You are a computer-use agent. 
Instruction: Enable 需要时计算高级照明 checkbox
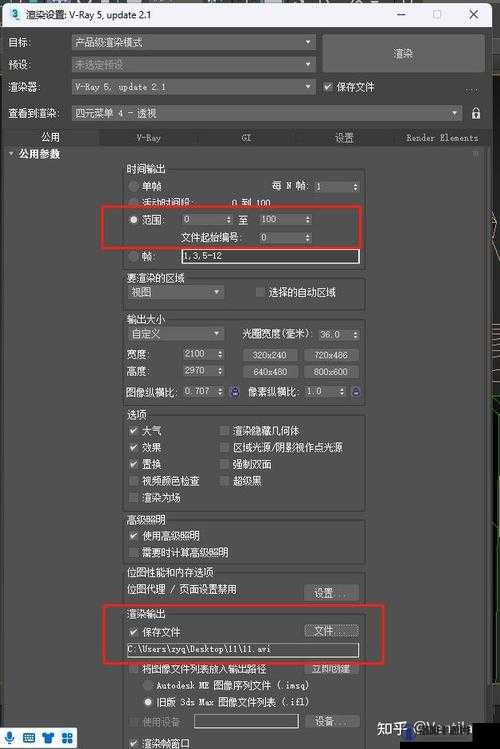click(133, 552)
